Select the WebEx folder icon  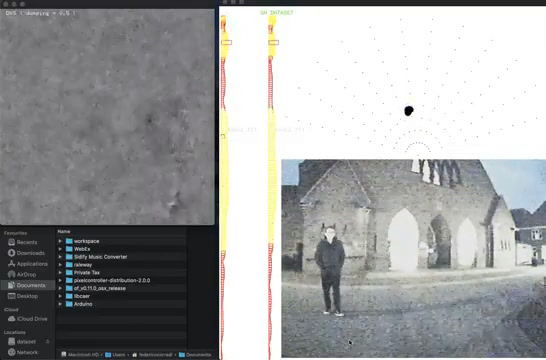(69, 249)
